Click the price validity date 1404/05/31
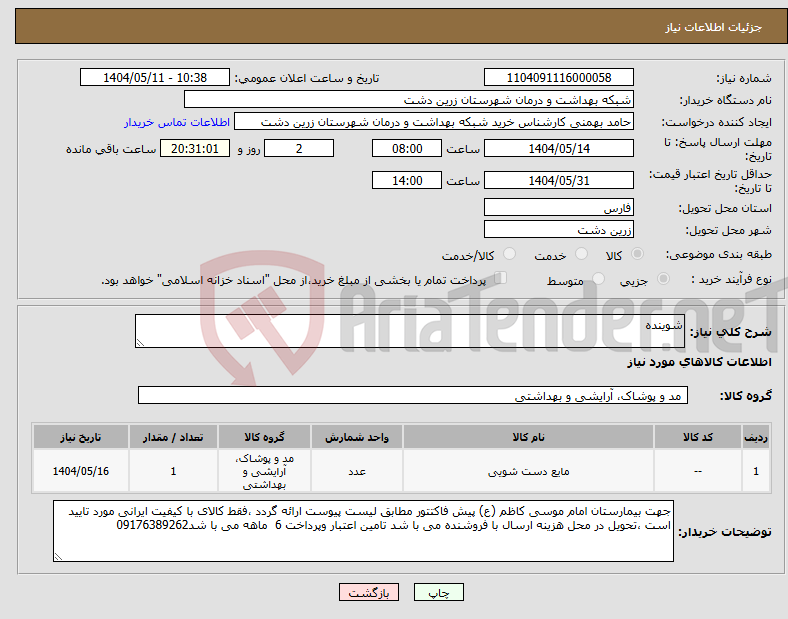 coord(559,180)
